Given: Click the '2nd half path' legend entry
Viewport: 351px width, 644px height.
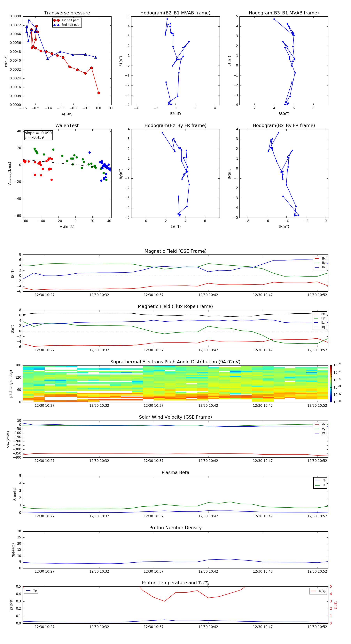Looking at the screenshot, I should pos(67,25).
